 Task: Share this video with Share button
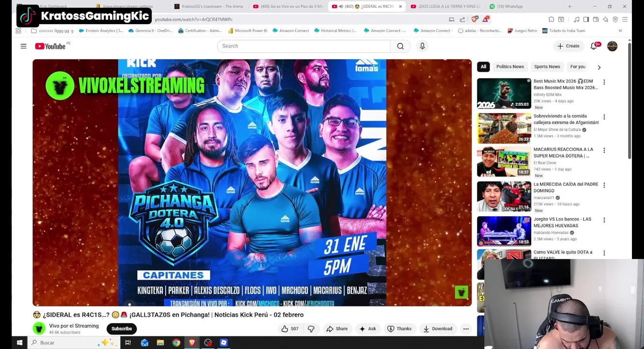pos(337,329)
